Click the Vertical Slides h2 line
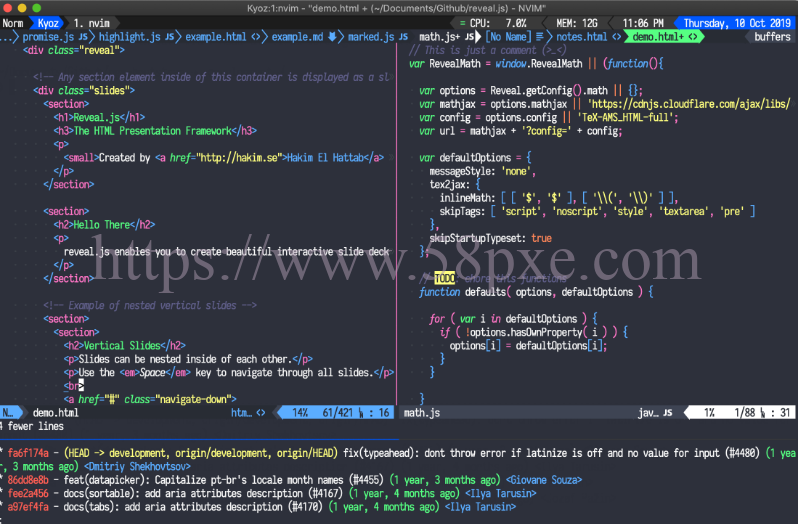Screen dimensions: 798x524 [x=124, y=346]
